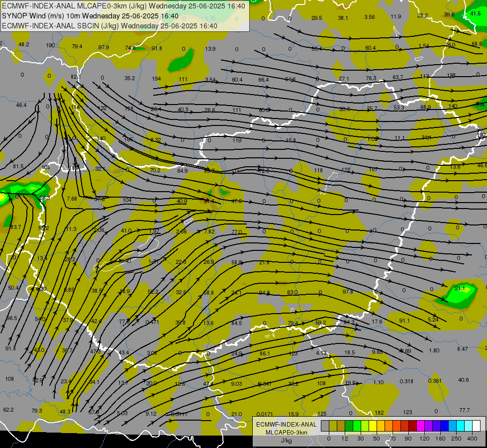Viewport: 487px width, 448px height.
Task: Click the map value '8.47'
Action: pyautogui.click(x=462, y=349)
